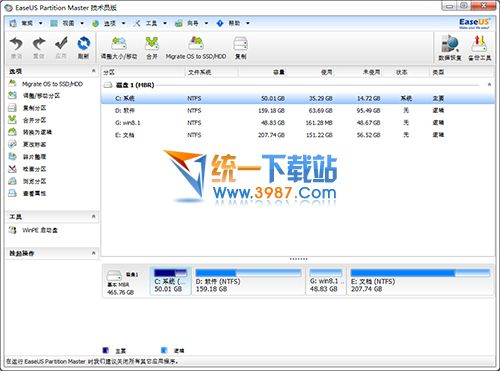500x371 pixels.
Task: Click the dropdown arrow next to 帮助
Action: [248, 23]
